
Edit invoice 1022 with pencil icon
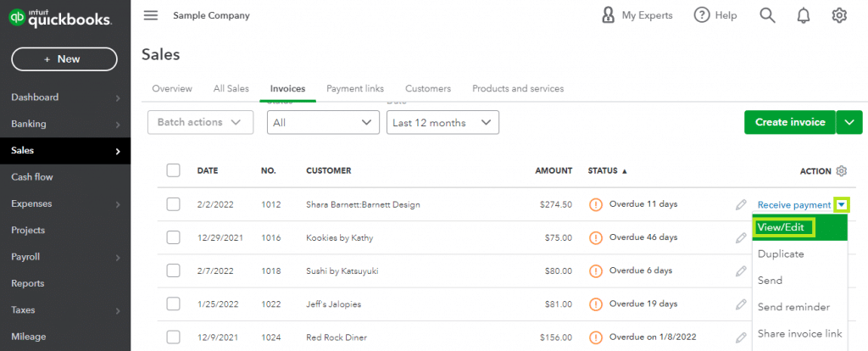[x=741, y=304]
